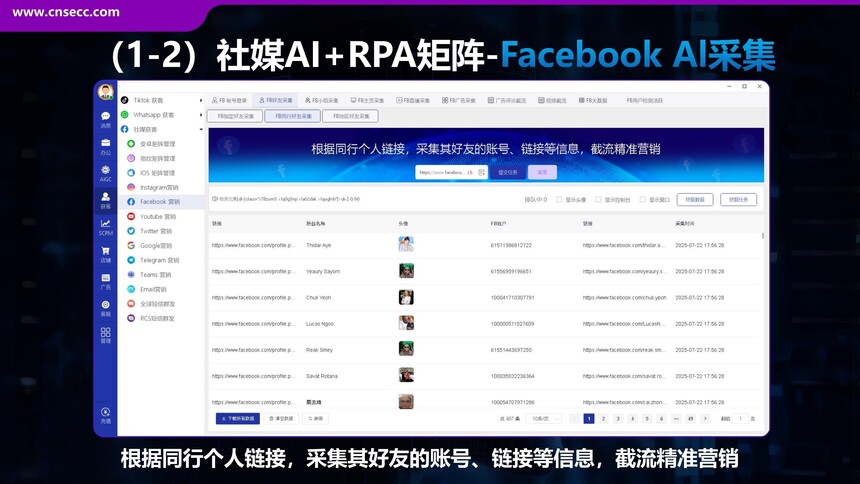Open the Instagram营销 sidebar item

[x=158, y=187]
